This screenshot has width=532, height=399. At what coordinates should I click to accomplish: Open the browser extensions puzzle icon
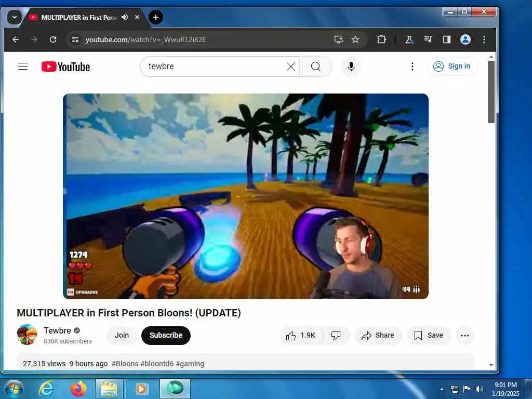[382, 39]
